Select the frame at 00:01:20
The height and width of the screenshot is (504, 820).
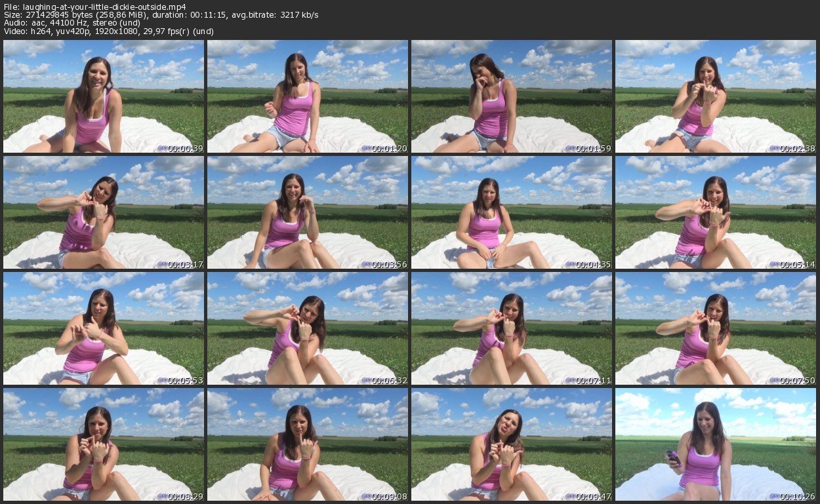(308, 96)
